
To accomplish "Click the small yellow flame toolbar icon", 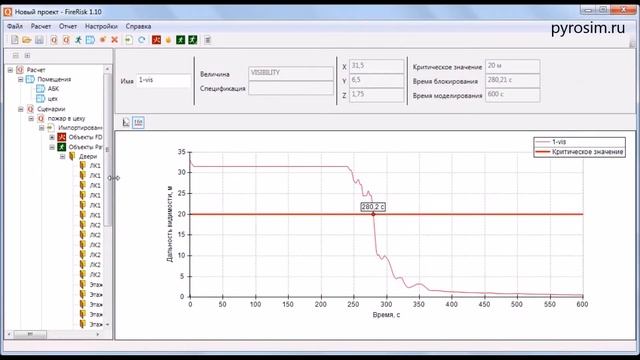I will click(x=168, y=40).
